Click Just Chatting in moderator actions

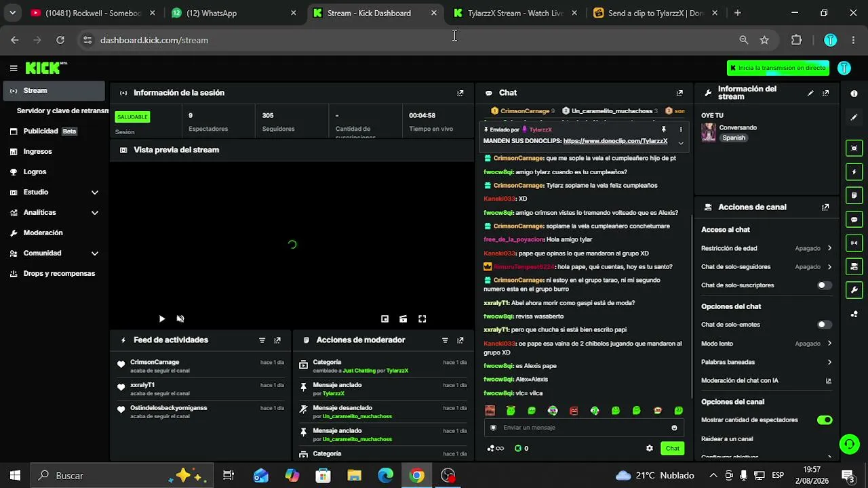[x=359, y=371]
